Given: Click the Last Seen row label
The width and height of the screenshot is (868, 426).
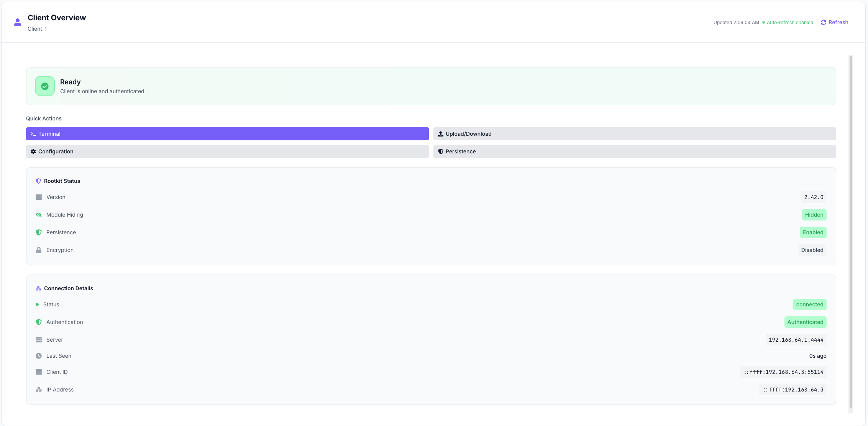Looking at the screenshot, I should 59,356.
